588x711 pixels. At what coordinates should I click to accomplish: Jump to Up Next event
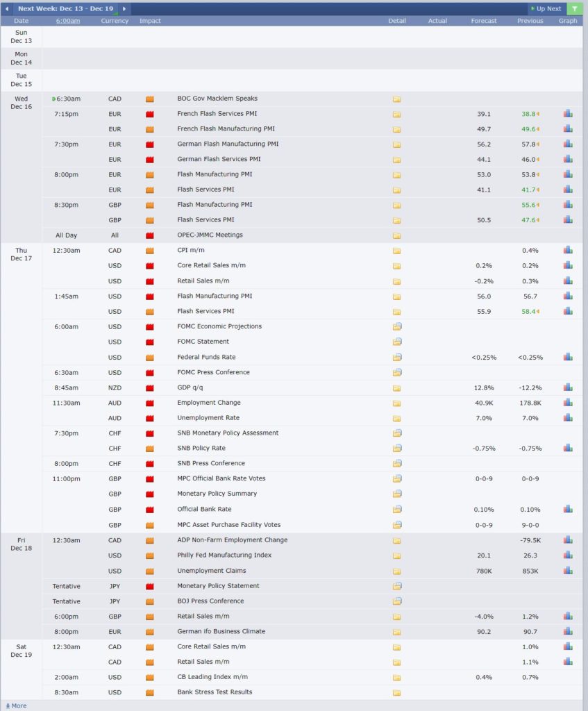coord(546,8)
